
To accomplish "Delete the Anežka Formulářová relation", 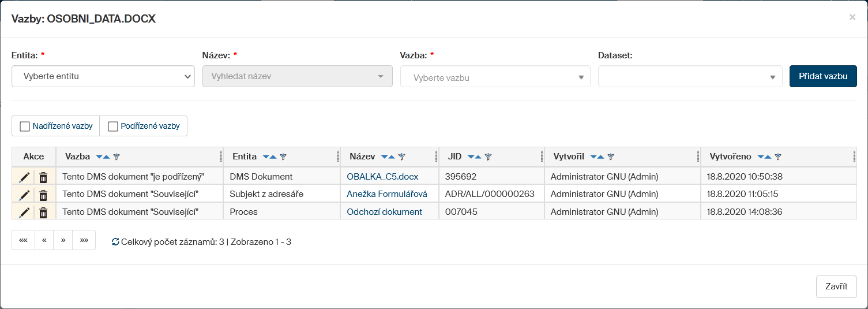I will click(x=43, y=195).
